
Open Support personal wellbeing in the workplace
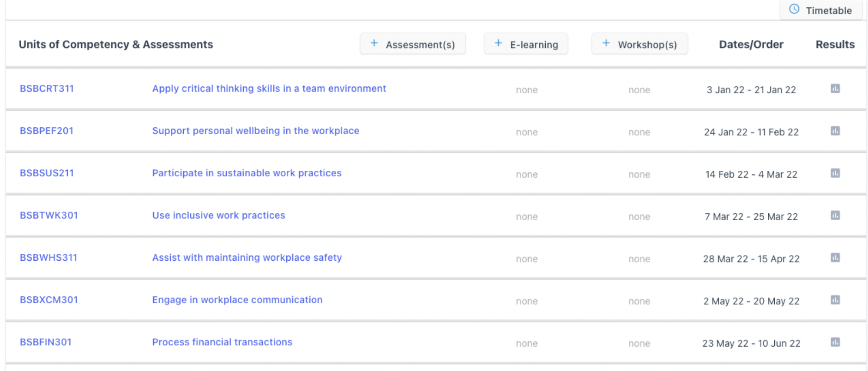click(x=255, y=131)
